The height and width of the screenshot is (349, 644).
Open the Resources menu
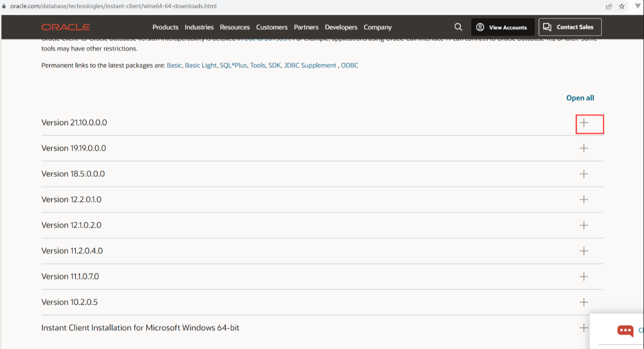(x=235, y=27)
